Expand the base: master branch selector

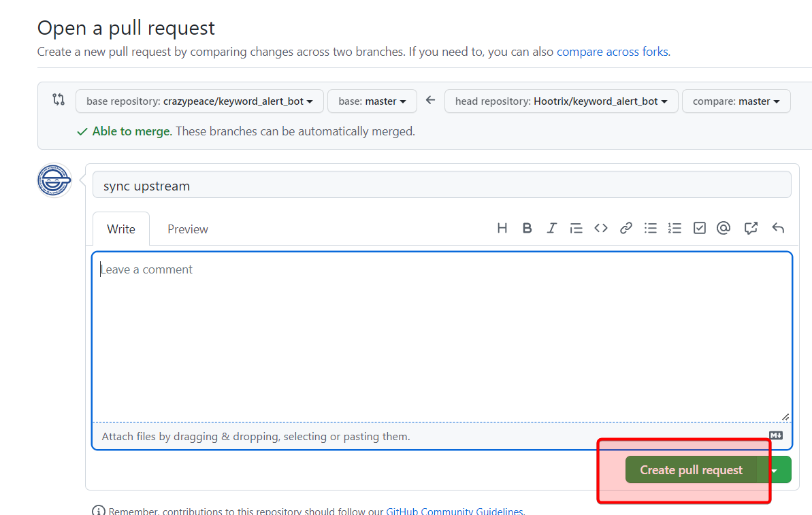tap(372, 101)
